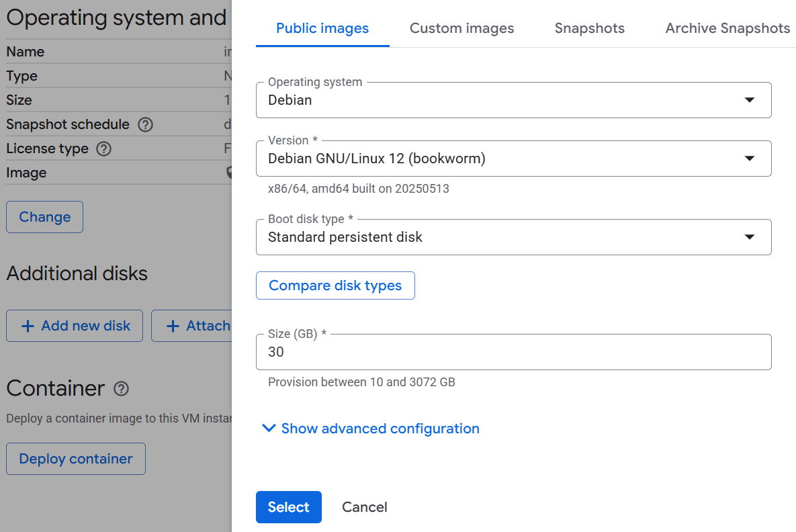
Task: Click the Change button under Image
Action: [x=44, y=217]
